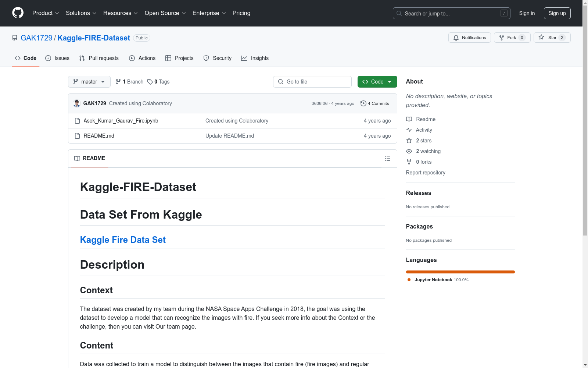This screenshot has height=368, width=588.
Task: Click the slash shortcut key icon
Action: pos(504,13)
